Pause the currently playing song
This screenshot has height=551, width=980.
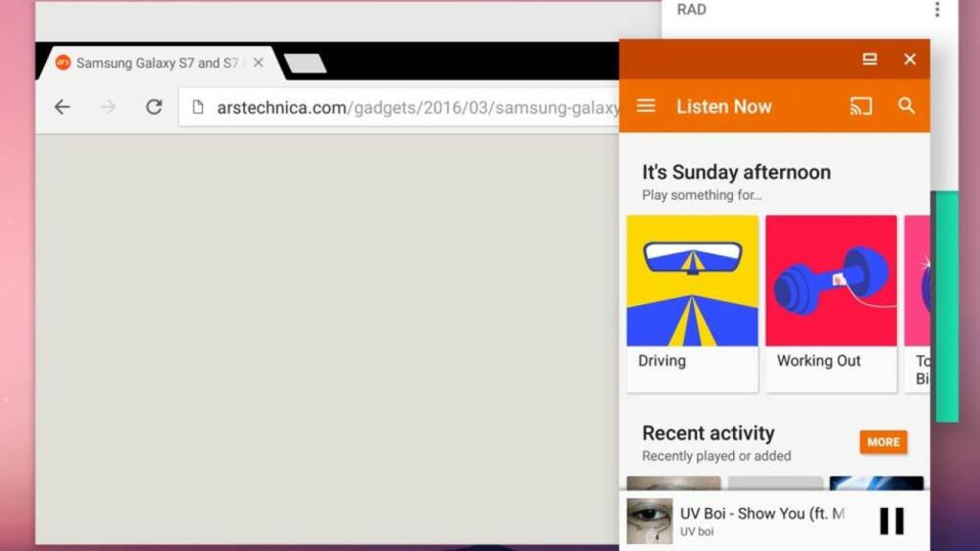[890, 519]
